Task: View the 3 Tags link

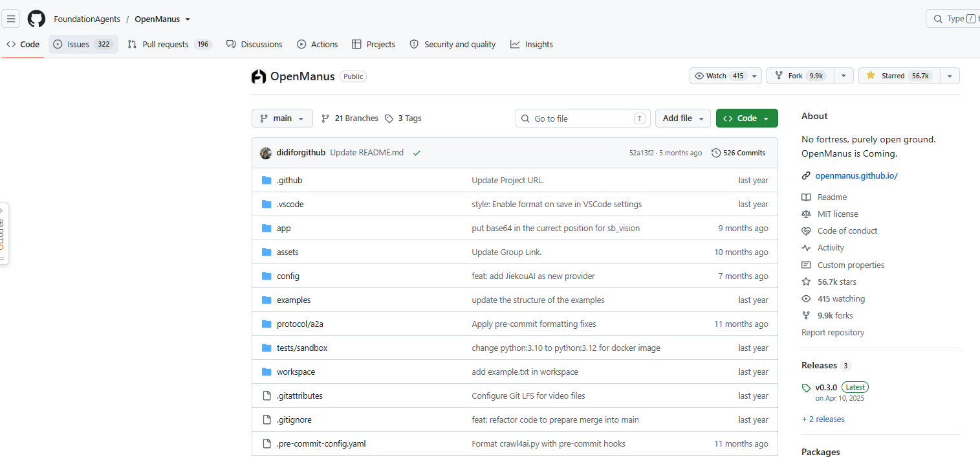Action: click(403, 118)
